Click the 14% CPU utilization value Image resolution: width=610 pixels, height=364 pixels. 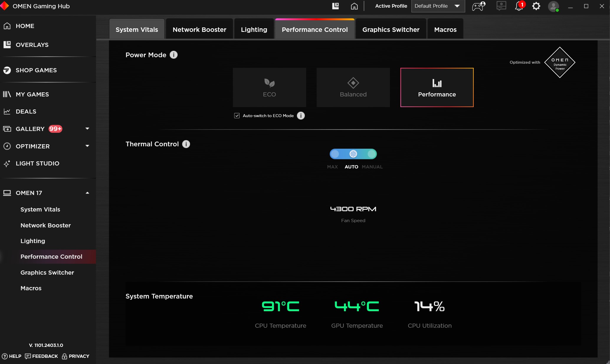click(x=429, y=306)
